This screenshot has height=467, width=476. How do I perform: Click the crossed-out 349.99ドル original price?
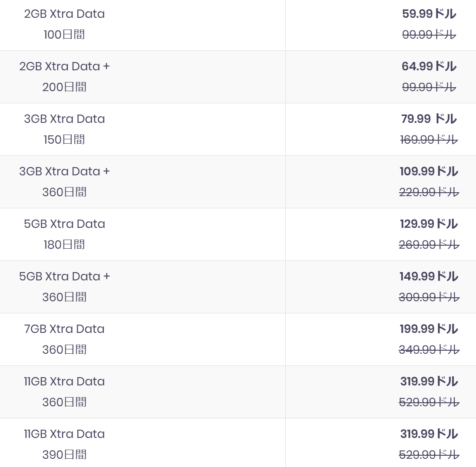[429, 349]
